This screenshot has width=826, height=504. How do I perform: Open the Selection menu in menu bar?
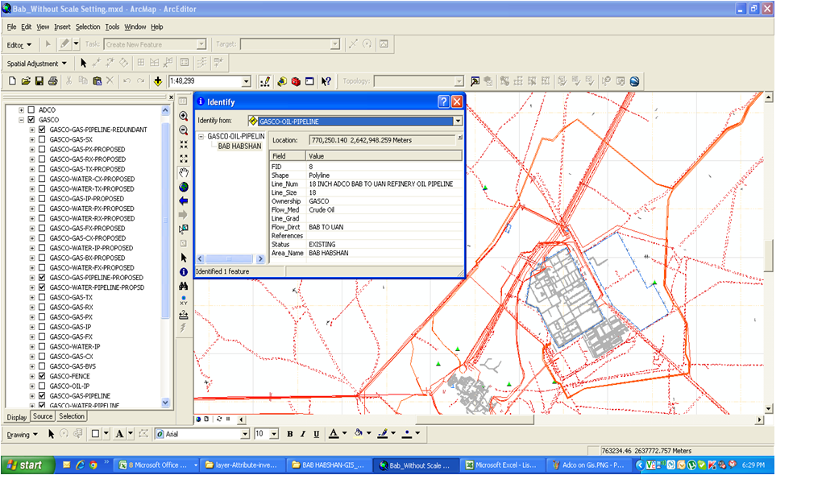88,27
